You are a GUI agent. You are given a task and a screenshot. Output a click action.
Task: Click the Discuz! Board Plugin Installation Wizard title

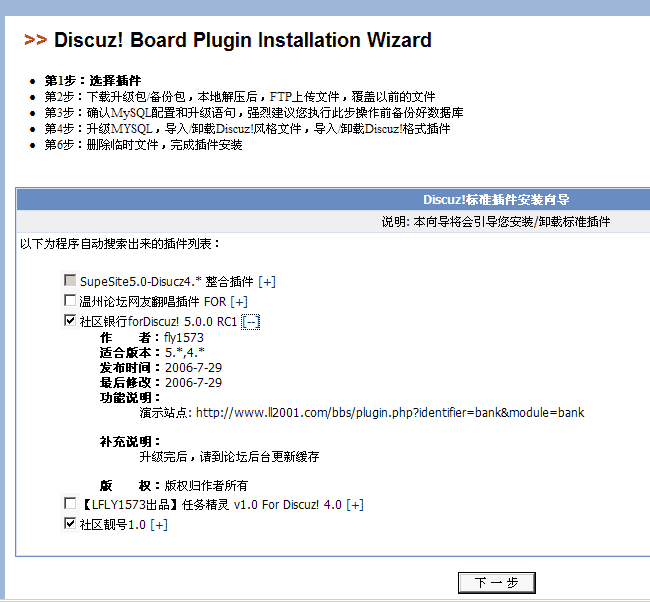tap(243, 40)
